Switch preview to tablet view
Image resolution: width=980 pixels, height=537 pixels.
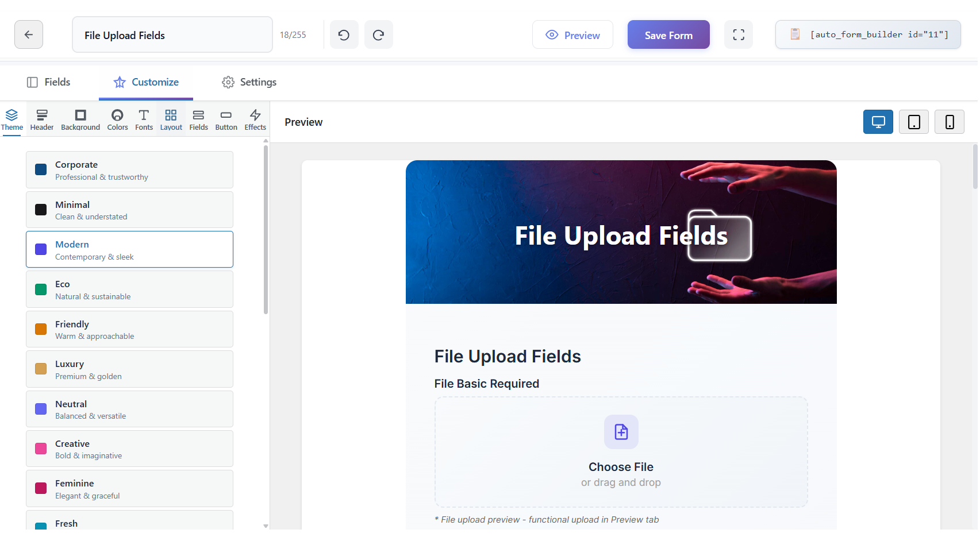point(914,122)
